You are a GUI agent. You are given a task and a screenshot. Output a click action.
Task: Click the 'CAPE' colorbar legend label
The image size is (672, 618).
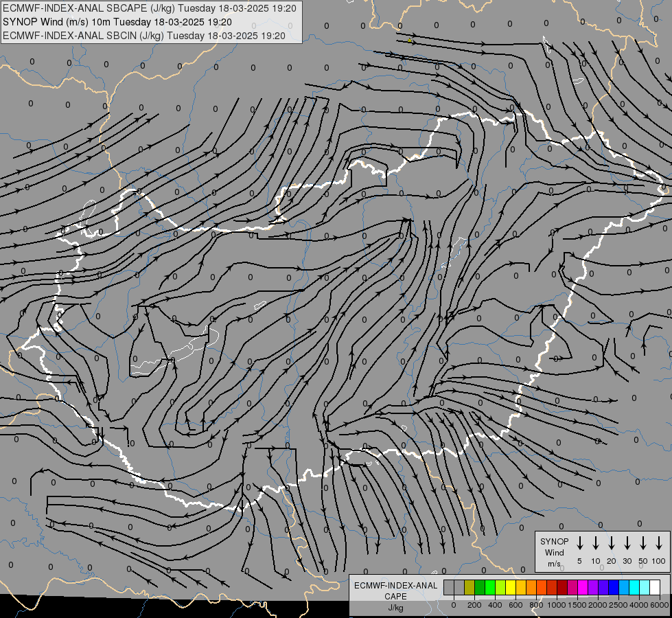tap(395, 597)
